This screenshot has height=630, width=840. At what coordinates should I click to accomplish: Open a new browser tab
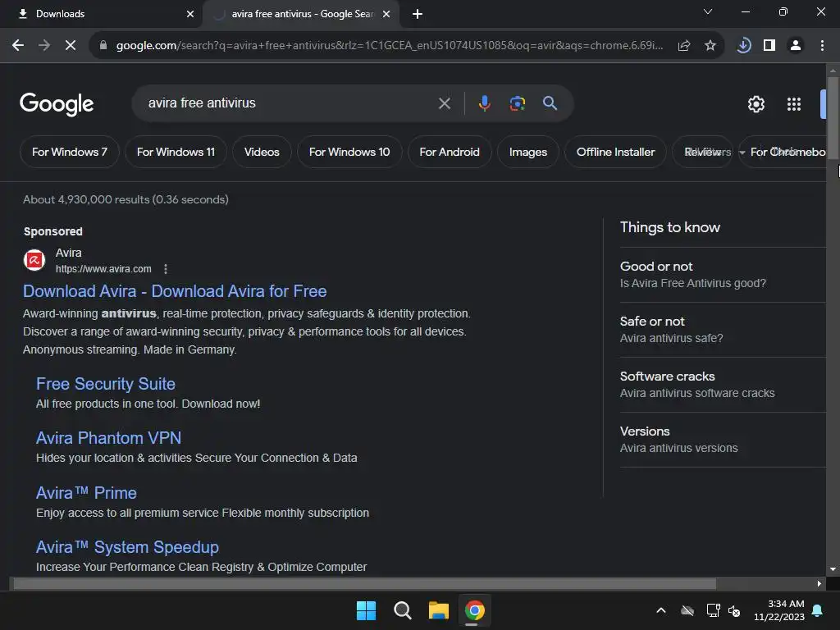tap(418, 14)
